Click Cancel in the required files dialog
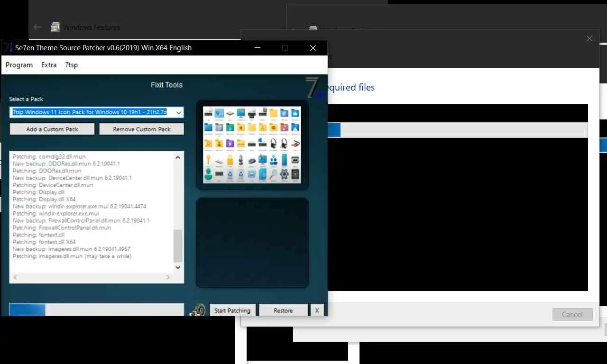The height and width of the screenshot is (364, 607). click(572, 314)
